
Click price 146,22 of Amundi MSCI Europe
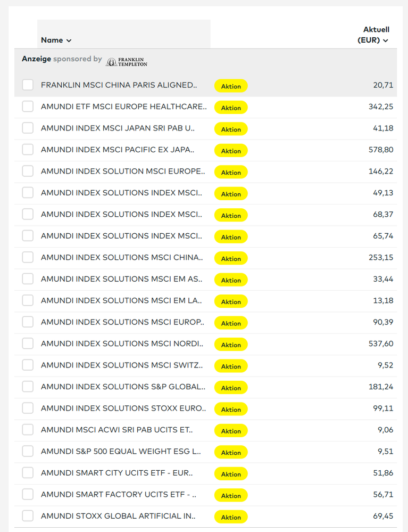(x=381, y=171)
